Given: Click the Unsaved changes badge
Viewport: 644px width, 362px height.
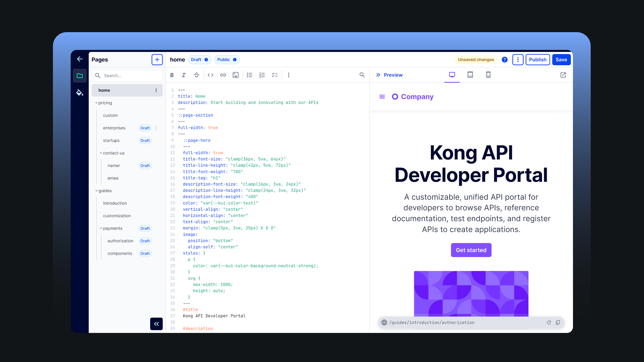Looking at the screenshot, I should [476, 60].
